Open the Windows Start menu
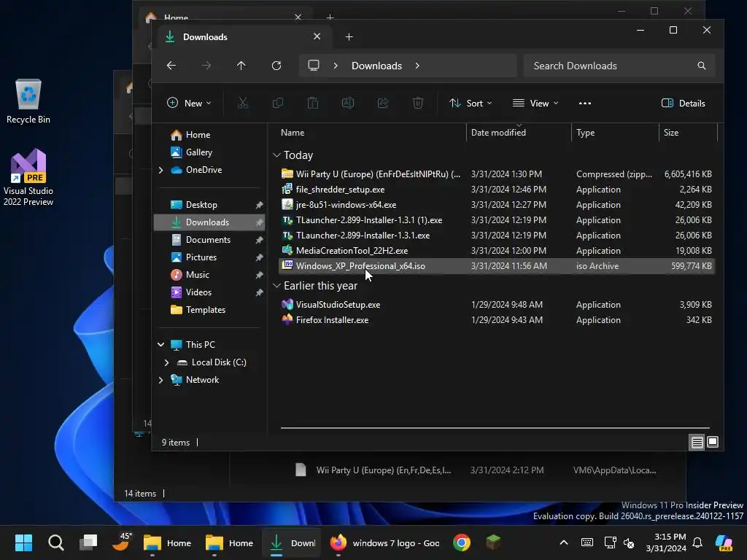Screen dimensions: 747x560 tap(23, 542)
